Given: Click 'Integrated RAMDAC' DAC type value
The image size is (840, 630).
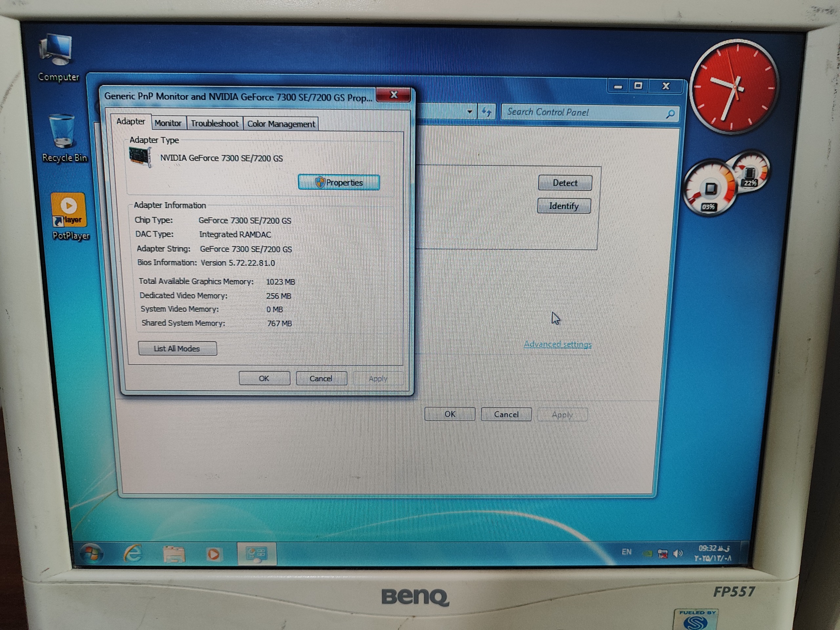Looking at the screenshot, I should 235,235.
